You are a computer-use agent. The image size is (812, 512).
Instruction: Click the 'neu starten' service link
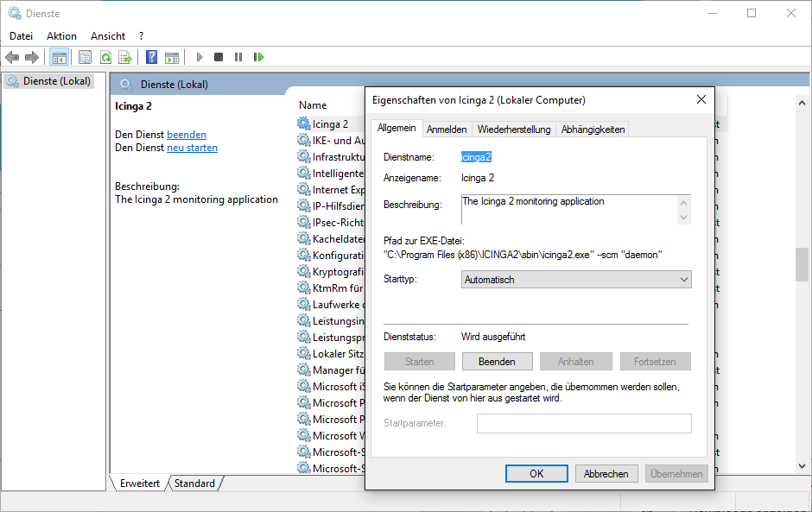192,148
